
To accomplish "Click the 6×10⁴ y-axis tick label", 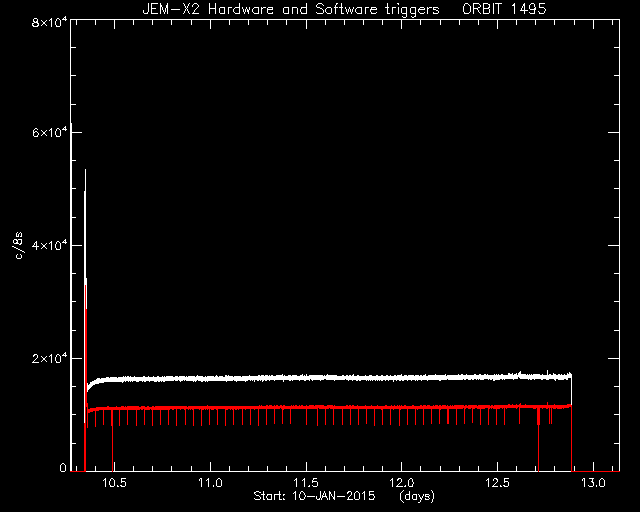I will (x=49, y=132).
